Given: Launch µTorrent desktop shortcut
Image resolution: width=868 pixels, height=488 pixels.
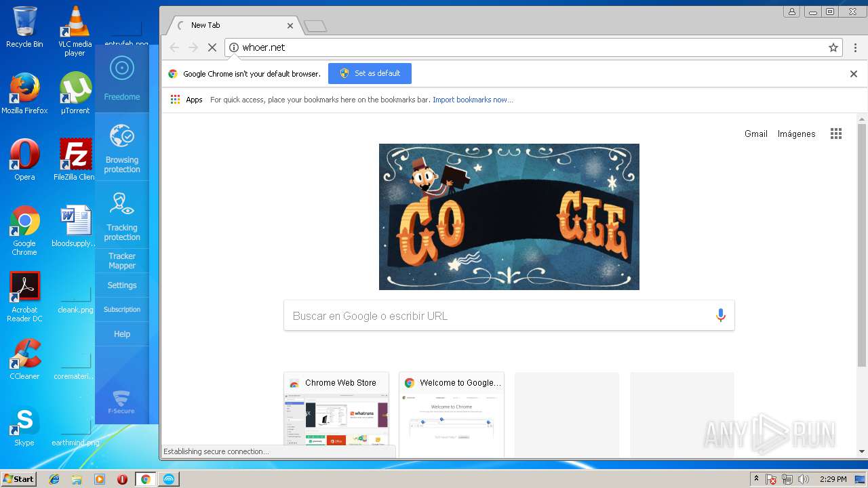Looking at the screenshot, I should coord(75,94).
